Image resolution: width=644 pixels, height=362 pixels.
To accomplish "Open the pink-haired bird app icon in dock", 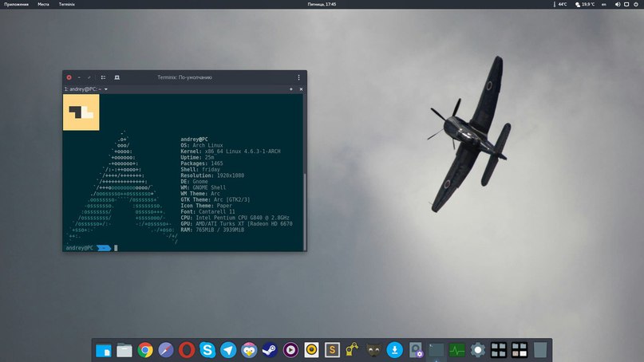I will [x=249, y=351].
